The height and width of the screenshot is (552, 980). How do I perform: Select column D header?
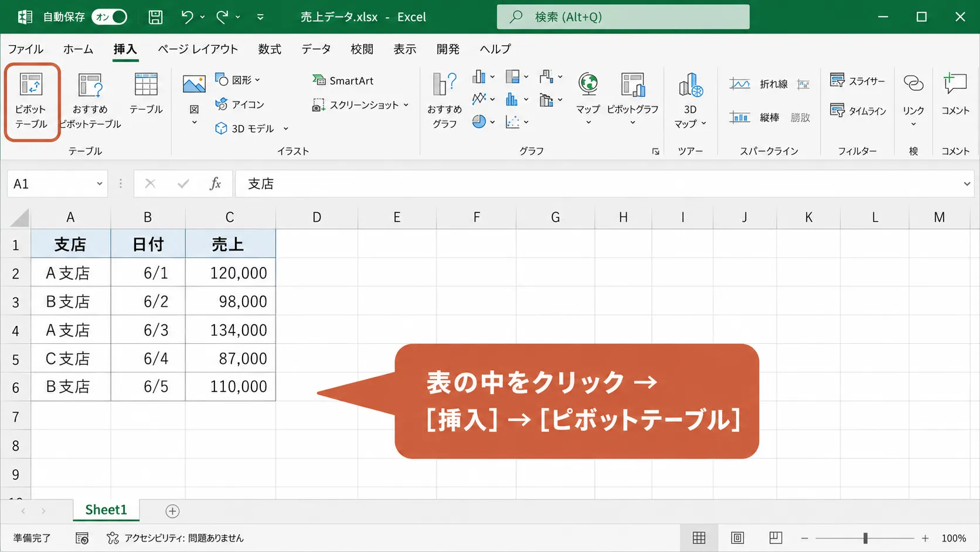tap(317, 218)
